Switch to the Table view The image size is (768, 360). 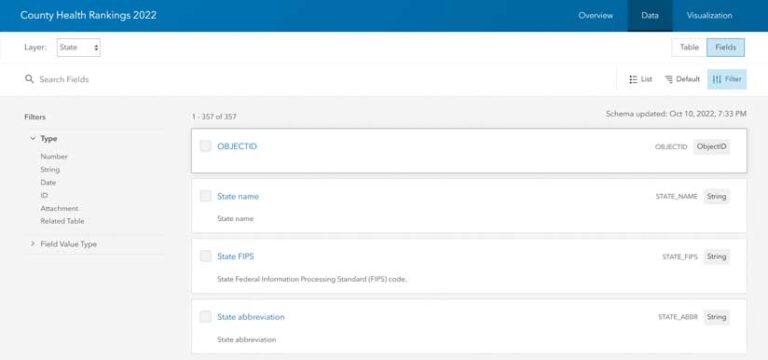coord(689,48)
